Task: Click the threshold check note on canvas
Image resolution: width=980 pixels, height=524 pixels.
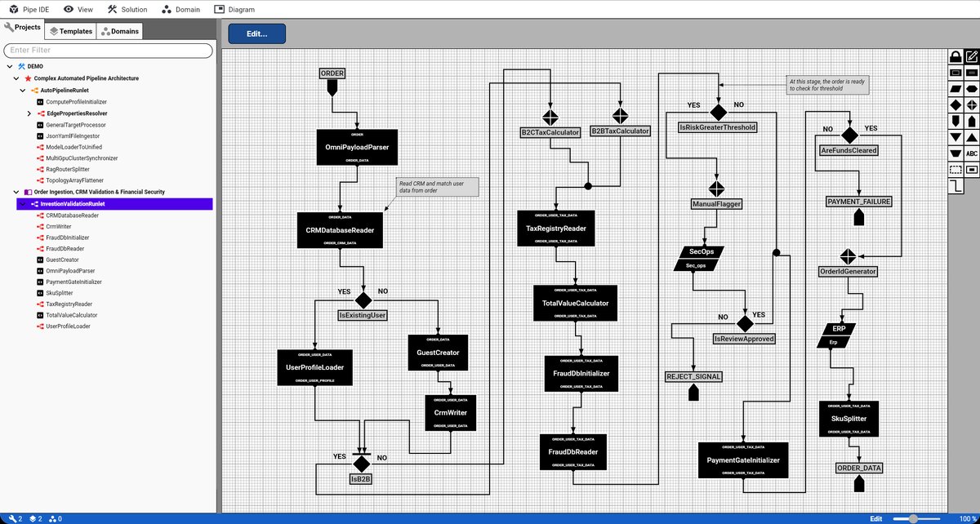Action: click(x=826, y=85)
